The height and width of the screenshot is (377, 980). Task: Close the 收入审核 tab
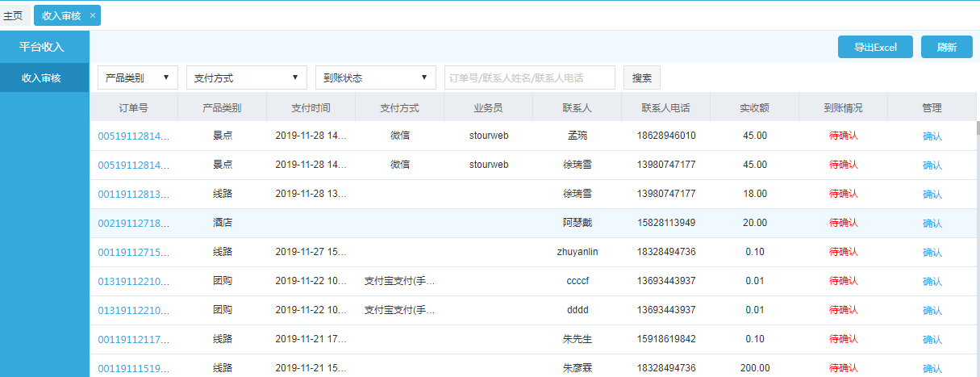[x=93, y=15]
